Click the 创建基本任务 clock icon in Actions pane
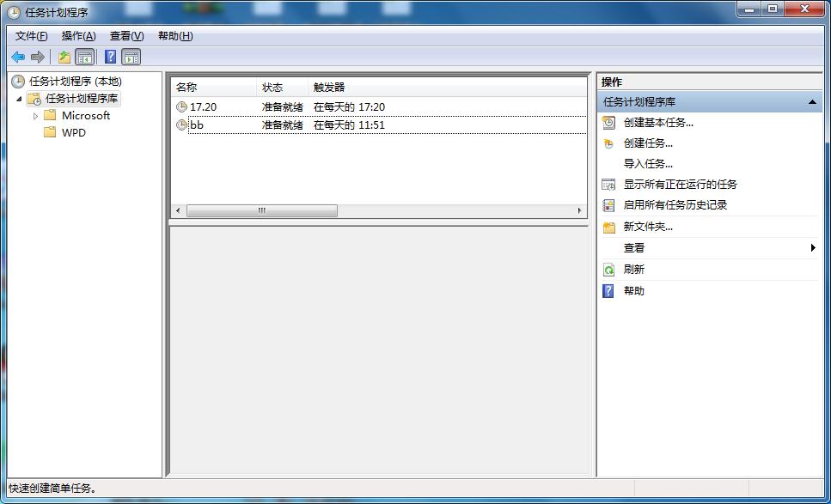The width and height of the screenshot is (831, 504). (x=608, y=121)
